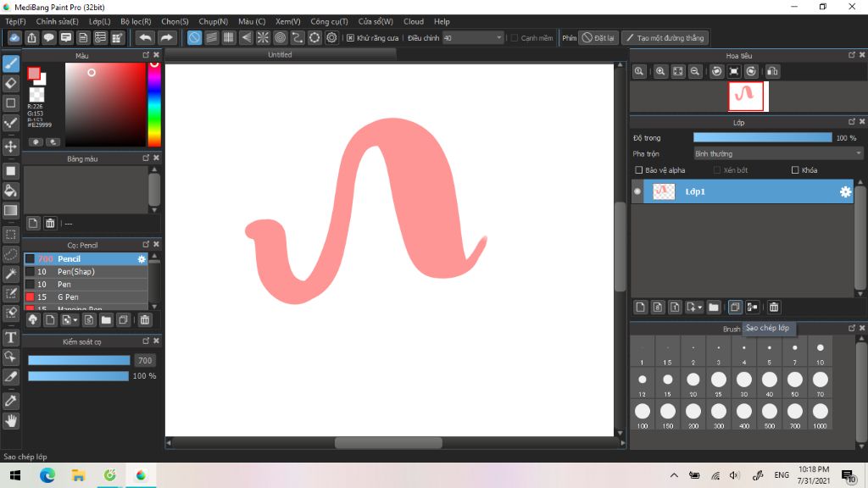Screen dimensions: 868x488
Task: Pick the Hand pan tool
Action: point(10,420)
